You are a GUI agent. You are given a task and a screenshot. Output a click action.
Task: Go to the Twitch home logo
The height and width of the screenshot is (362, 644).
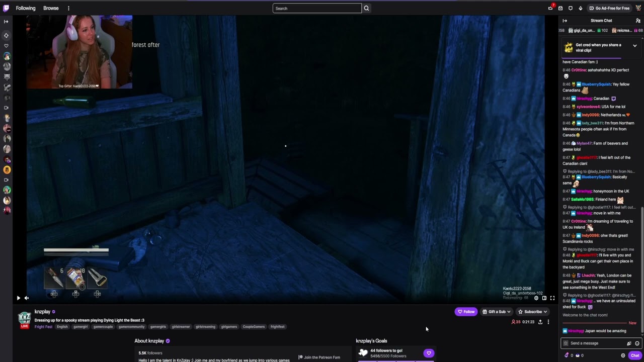6,8
